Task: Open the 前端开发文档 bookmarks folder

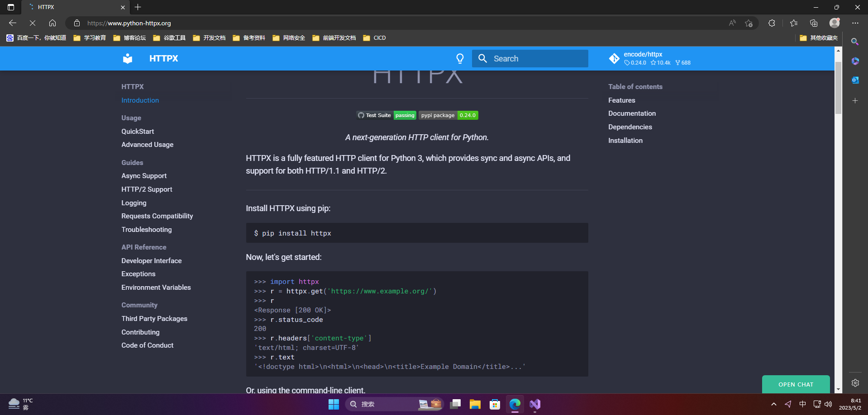Action: tap(334, 38)
